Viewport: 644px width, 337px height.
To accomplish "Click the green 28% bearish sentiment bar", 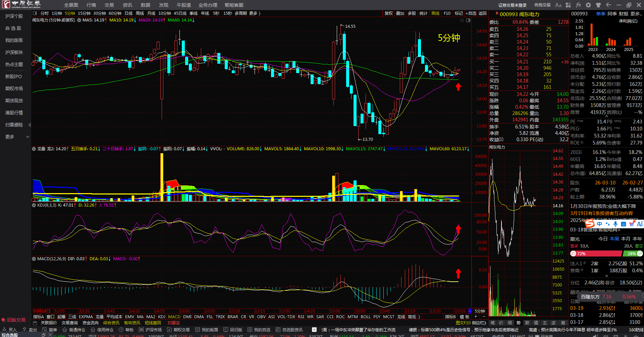I will [632, 254].
